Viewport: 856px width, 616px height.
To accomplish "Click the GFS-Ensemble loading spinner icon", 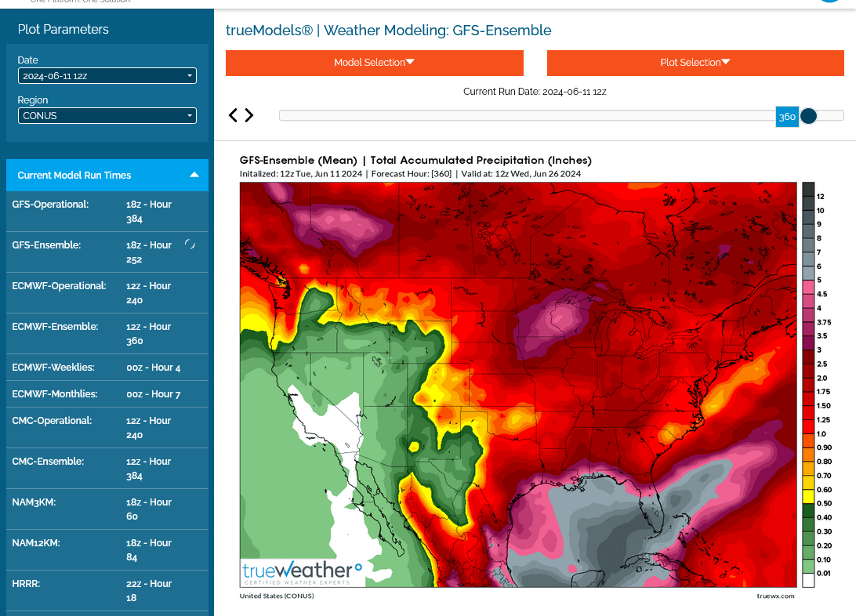I will [190, 245].
